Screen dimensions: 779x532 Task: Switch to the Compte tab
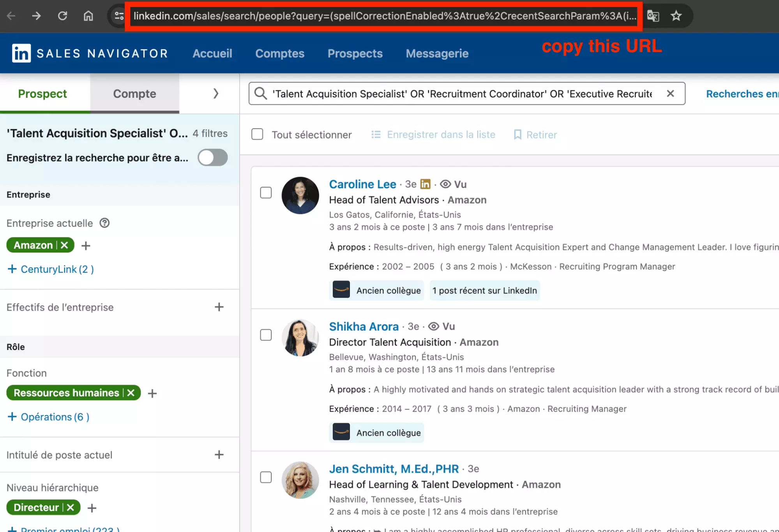(134, 94)
